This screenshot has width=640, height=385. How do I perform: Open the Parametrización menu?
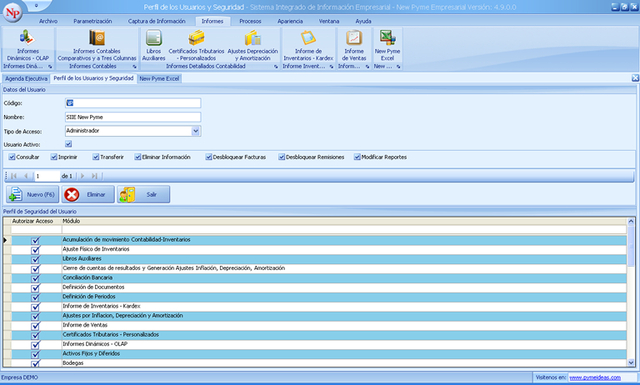click(x=93, y=21)
